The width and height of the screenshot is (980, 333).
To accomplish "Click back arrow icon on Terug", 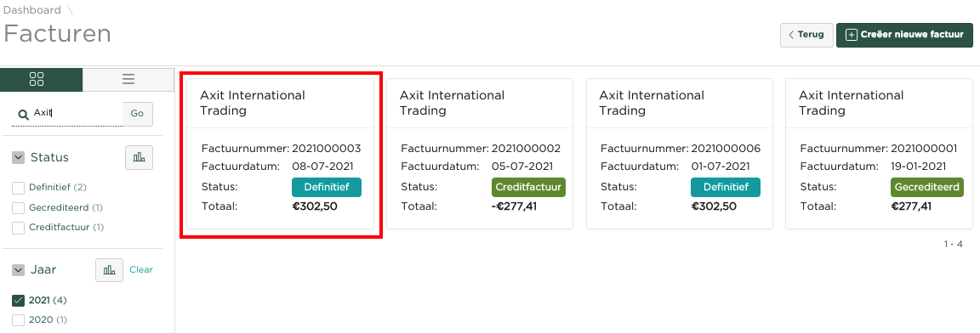I will point(791,35).
